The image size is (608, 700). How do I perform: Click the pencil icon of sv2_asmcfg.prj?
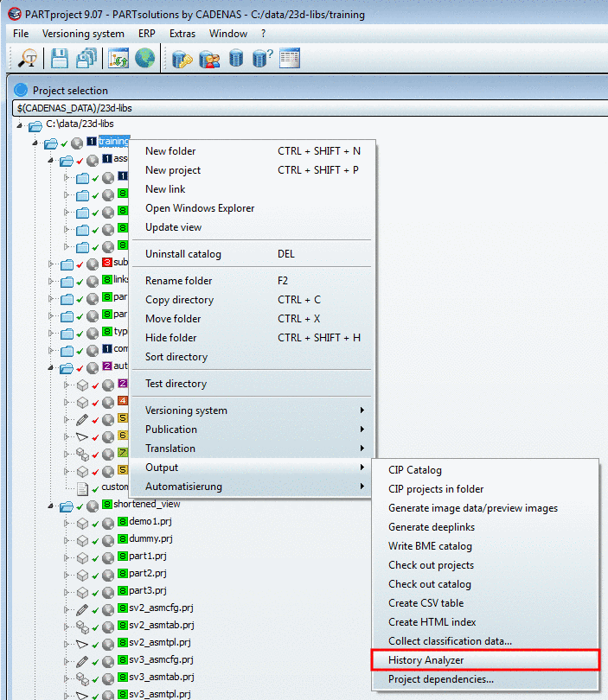[82, 609]
